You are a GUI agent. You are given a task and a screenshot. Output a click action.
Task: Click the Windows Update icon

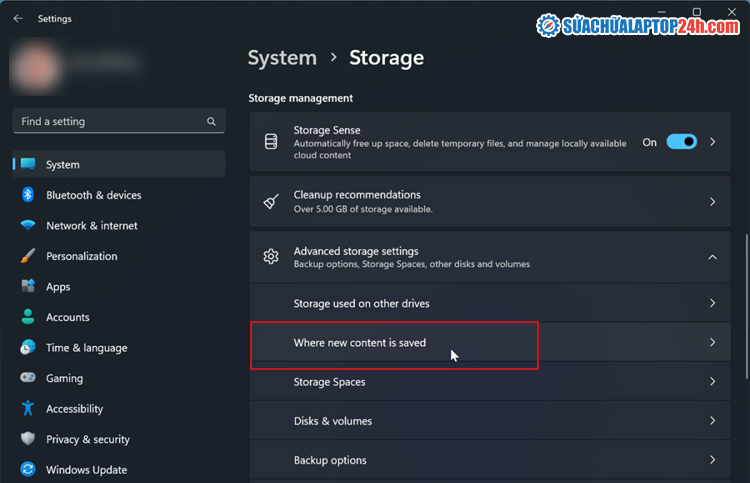click(x=28, y=470)
